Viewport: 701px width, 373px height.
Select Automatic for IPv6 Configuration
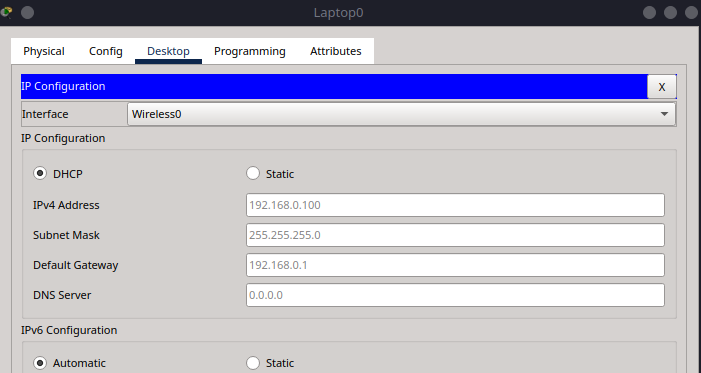pyautogui.click(x=40, y=363)
